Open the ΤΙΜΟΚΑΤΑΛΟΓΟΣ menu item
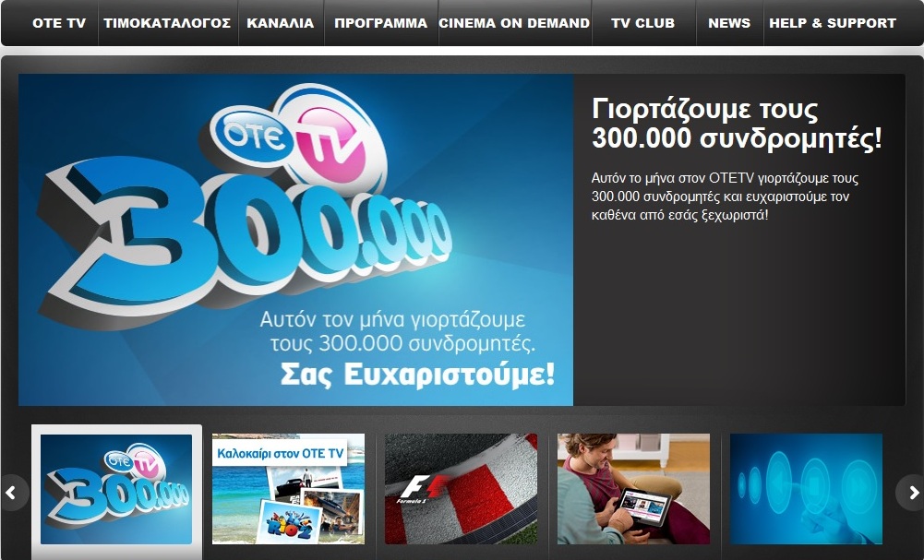This screenshot has height=560, width=924. click(167, 24)
